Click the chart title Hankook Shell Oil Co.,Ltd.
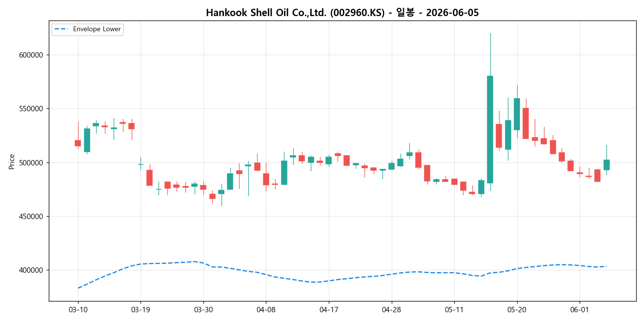Image resolution: width=644 pixels, height=322 pixels. (342, 13)
